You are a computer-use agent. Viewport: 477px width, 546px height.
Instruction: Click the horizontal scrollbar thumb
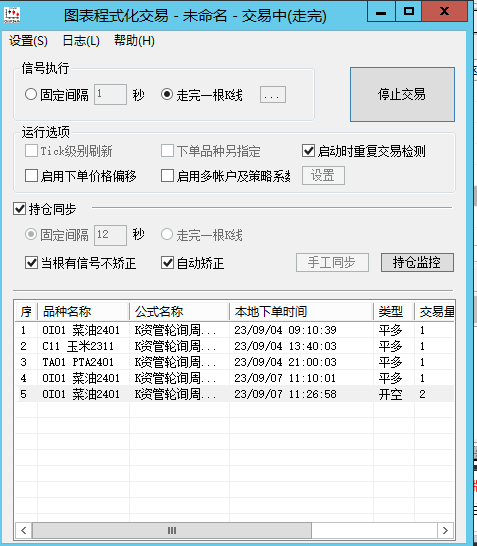point(172,530)
